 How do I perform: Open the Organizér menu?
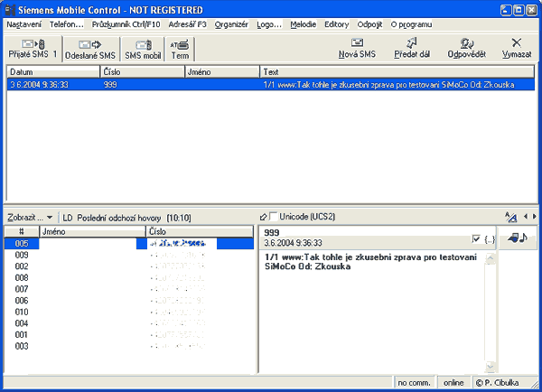[231, 24]
